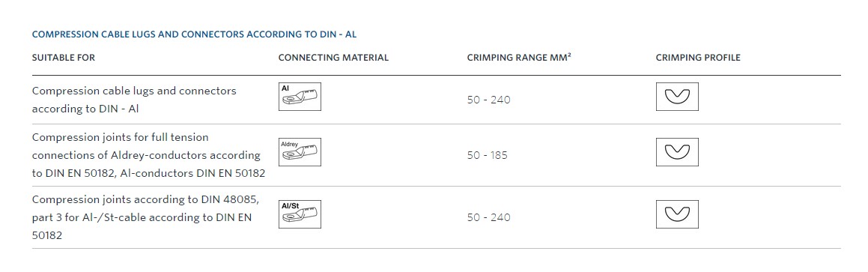Viewport: 868px width, 272px height.
Task: Click the 'Al' label inside first material icon
Action: pos(285,88)
